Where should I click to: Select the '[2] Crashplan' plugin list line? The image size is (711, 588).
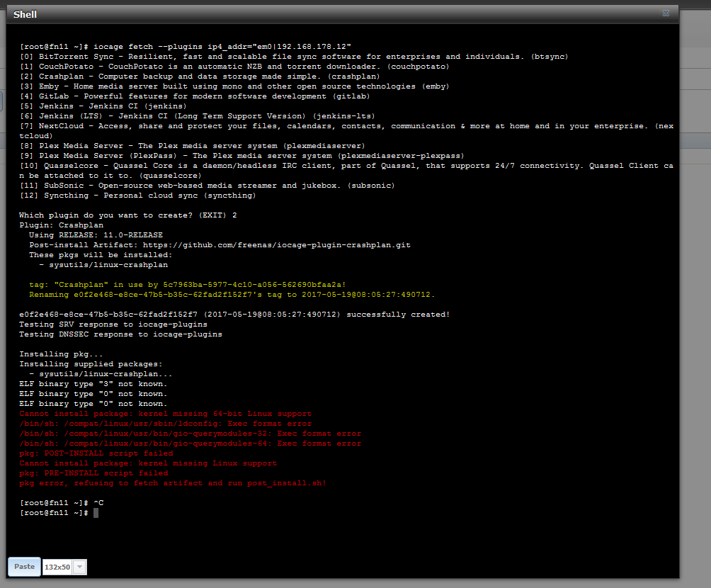(x=200, y=77)
